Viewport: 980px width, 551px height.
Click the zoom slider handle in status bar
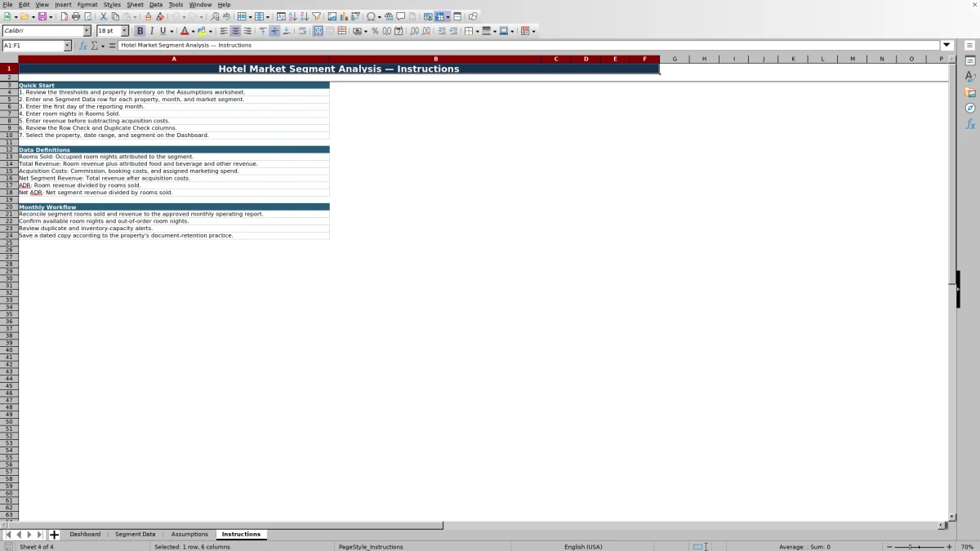[x=910, y=547]
